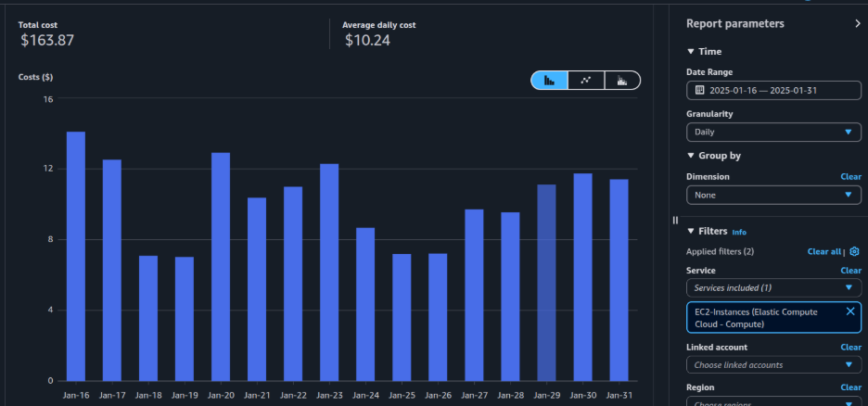Click Clear all filters link
Image resolution: width=868 pixels, height=406 pixels.
pos(823,251)
